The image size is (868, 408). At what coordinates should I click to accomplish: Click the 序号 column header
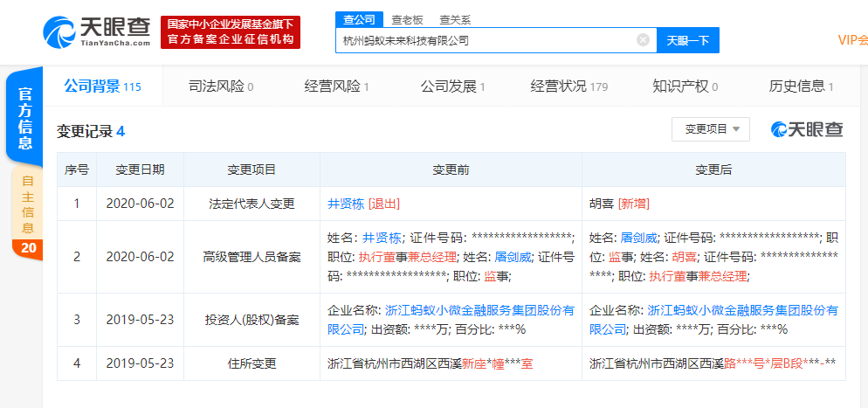(x=76, y=170)
